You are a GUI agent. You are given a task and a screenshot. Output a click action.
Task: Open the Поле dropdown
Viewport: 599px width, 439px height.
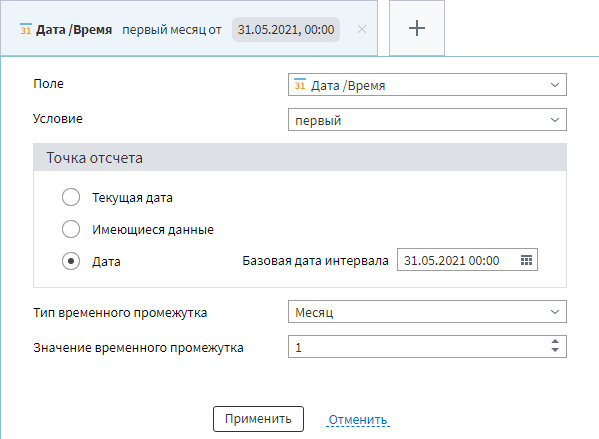pos(427,85)
